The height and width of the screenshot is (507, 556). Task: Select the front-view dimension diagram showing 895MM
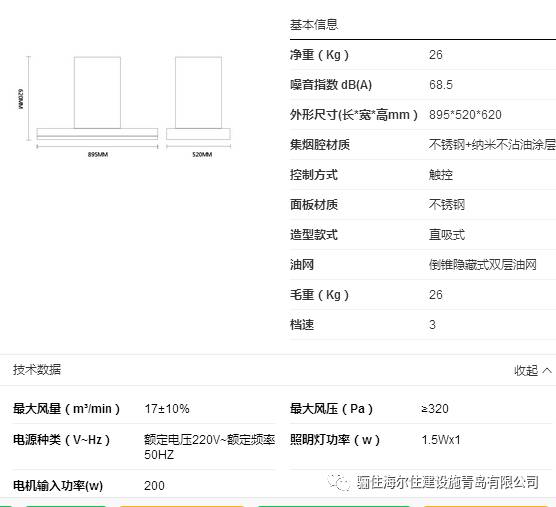97,106
